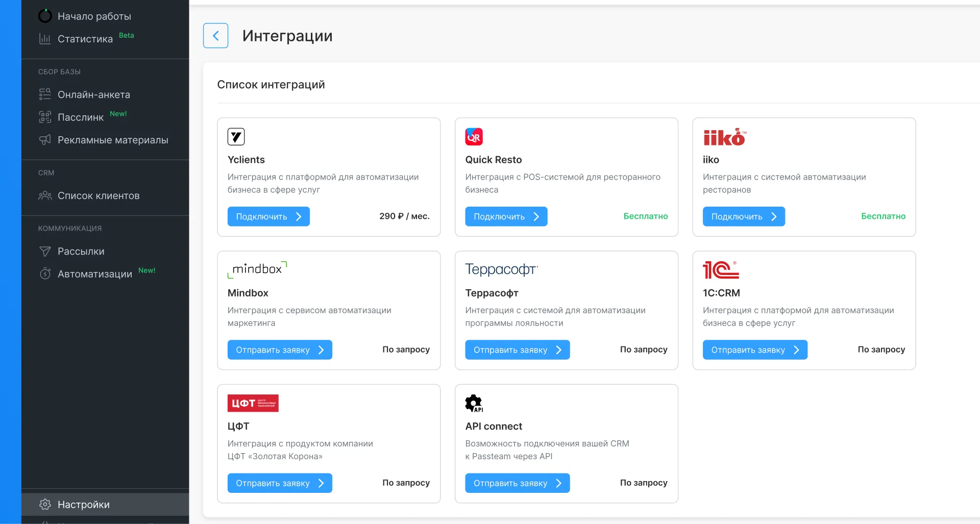This screenshot has width=980, height=524.
Task: Open the Пасслинк section
Action: point(81,117)
